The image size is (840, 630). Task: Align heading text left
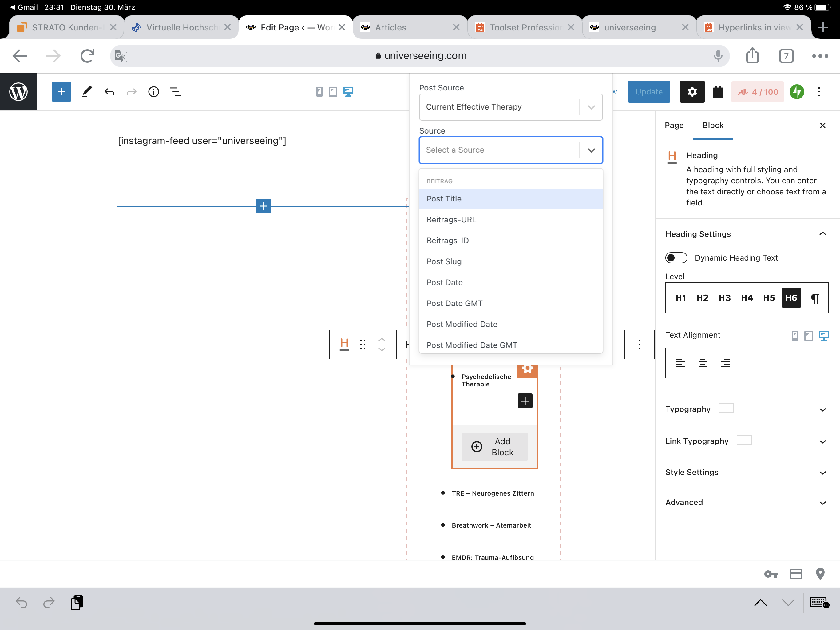click(x=680, y=363)
